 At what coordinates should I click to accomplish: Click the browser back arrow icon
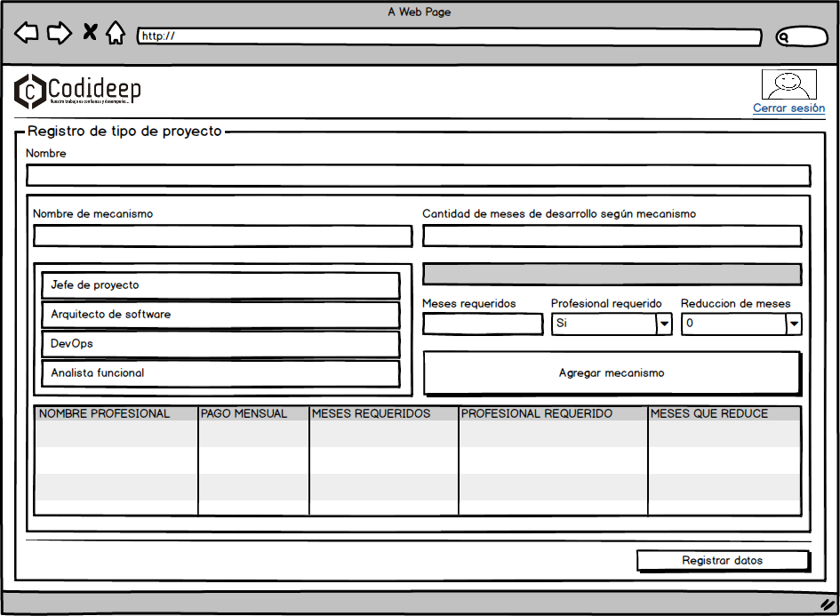(27, 34)
